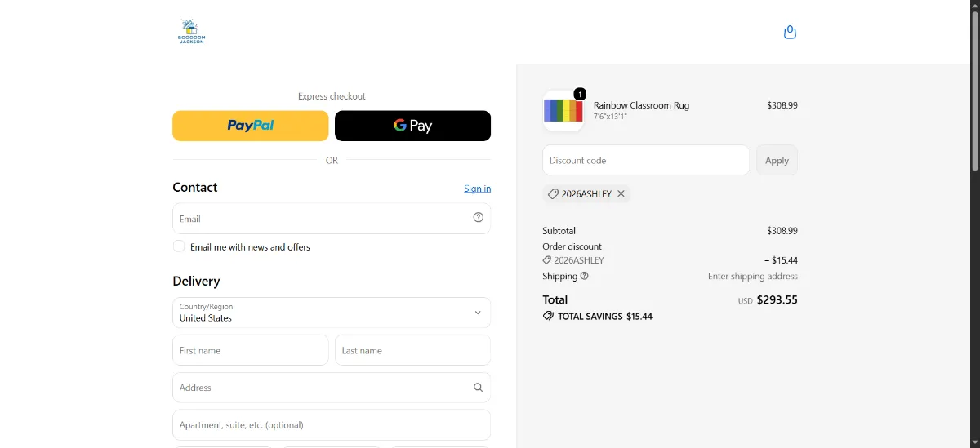The width and height of the screenshot is (980, 448).
Task: Click the Delivery section heading
Action: pyautogui.click(x=196, y=281)
